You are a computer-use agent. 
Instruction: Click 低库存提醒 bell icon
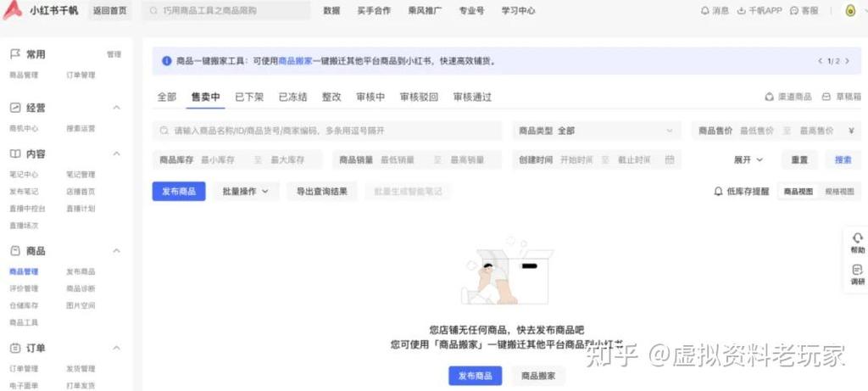719,192
